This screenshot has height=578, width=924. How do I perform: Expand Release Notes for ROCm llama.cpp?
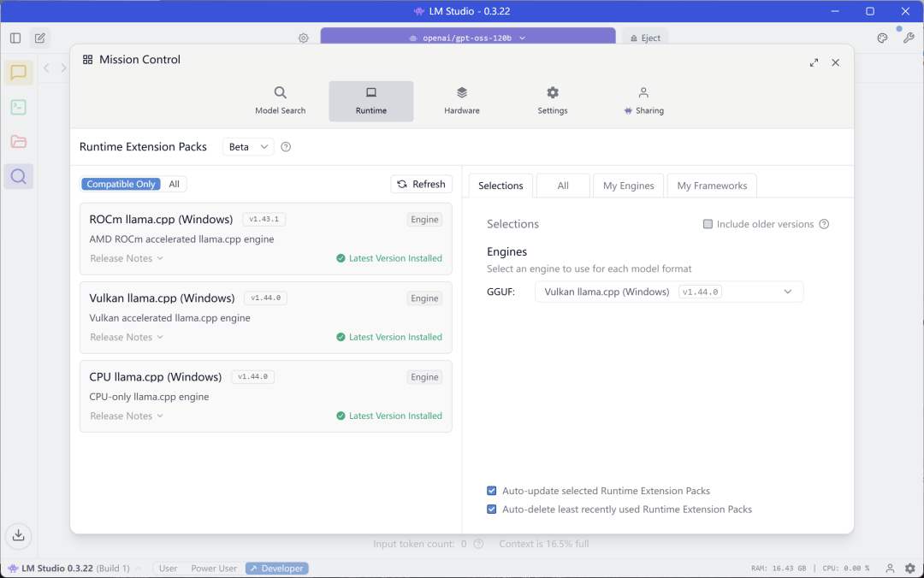coord(127,258)
